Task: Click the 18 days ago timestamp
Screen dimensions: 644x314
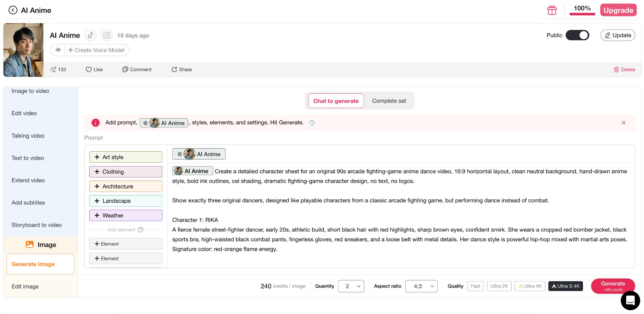Action: click(133, 36)
